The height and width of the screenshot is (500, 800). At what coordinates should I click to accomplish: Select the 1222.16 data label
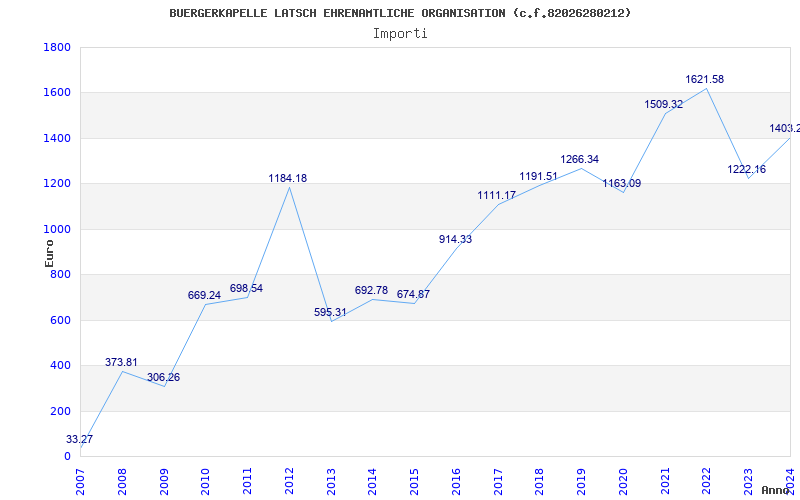pyautogui.click(x=746, y=169)
